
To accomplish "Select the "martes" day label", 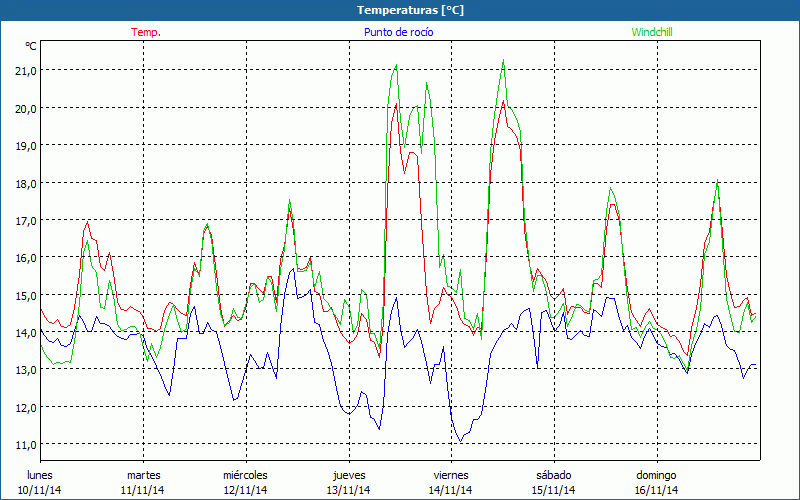I will coord(143,475).
